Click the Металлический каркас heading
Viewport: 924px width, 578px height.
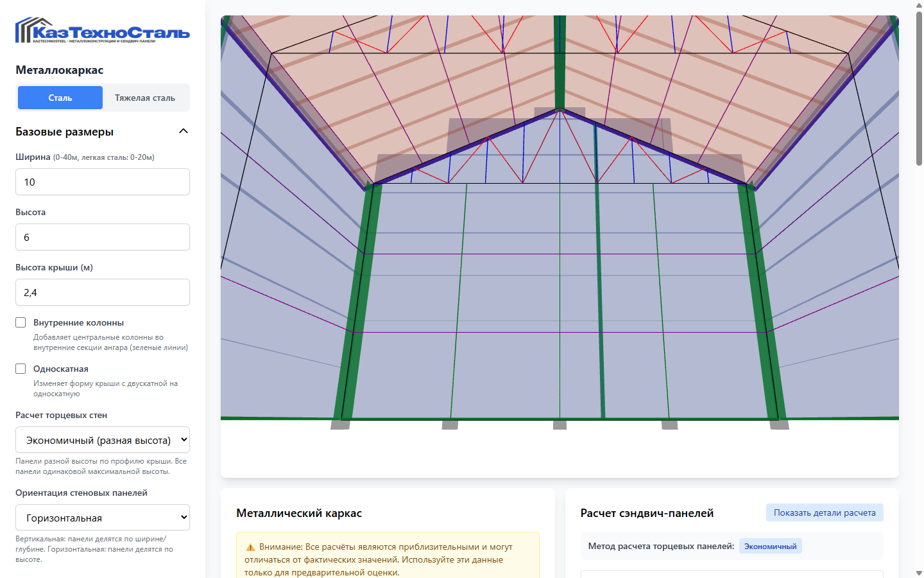point(299,513)
